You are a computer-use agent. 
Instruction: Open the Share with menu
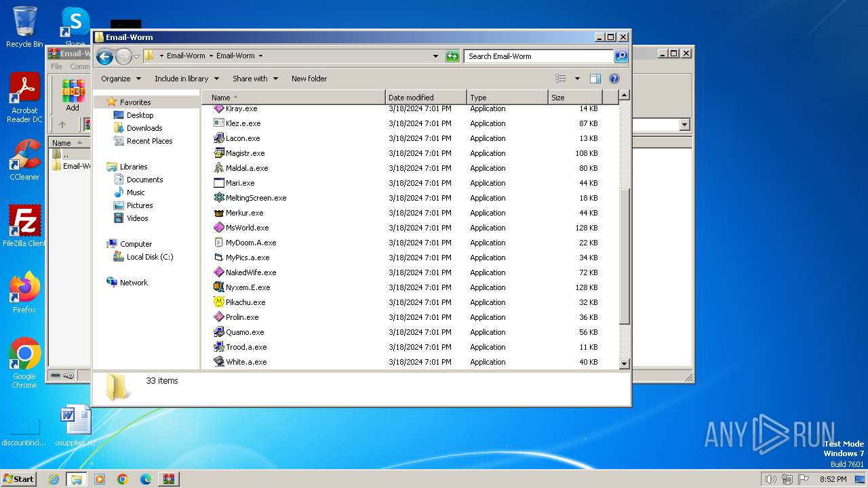[x=255, y=79]
